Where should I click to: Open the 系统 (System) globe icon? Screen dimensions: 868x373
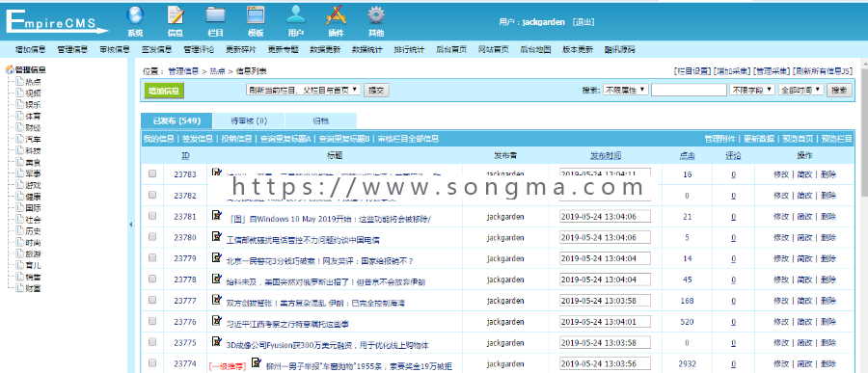point(135,15)
